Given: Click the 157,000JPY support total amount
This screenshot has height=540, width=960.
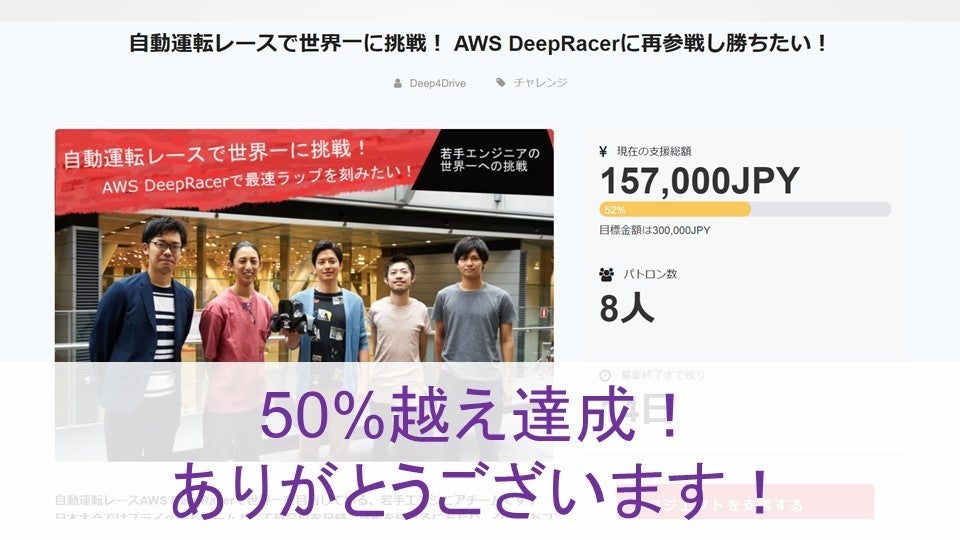Looking at the screenshot, I should point(700,181).
